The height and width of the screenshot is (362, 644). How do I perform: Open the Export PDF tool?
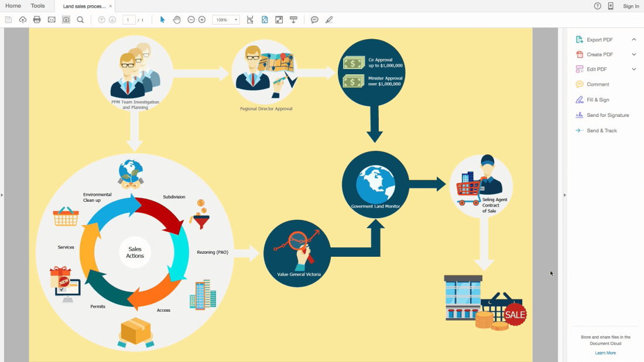point(600,40)
